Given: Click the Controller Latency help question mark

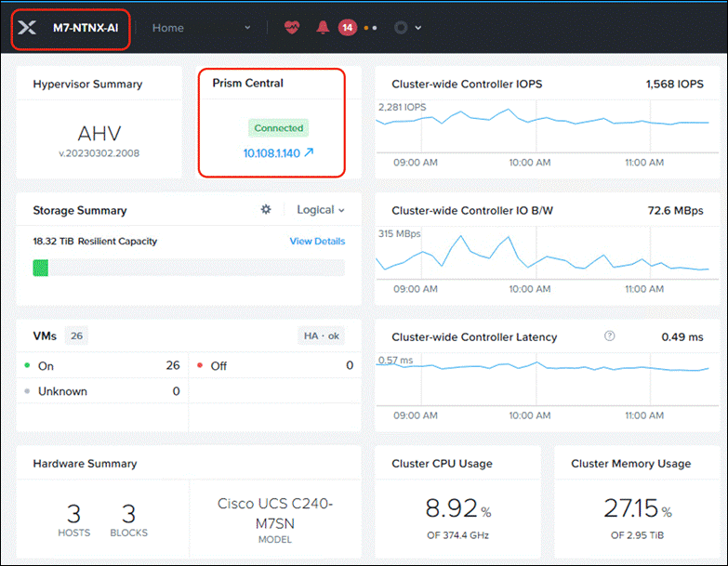Looking at the screenshot, I should pos(609,336).
